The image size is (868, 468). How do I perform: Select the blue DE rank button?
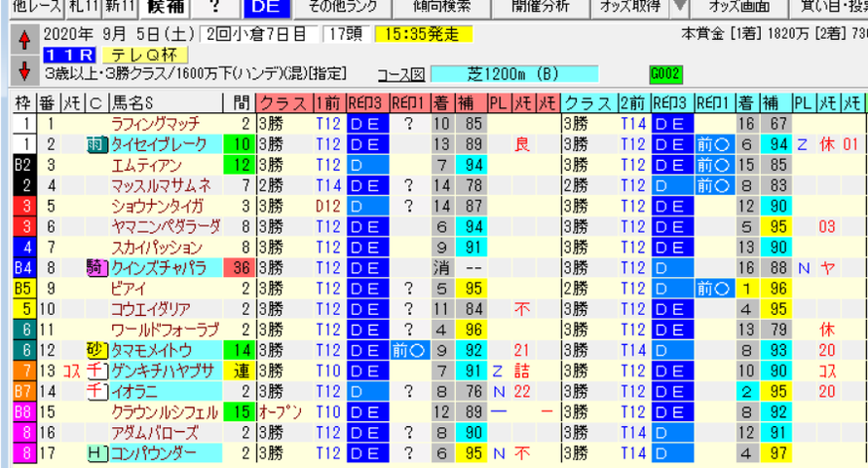(266, 7)
